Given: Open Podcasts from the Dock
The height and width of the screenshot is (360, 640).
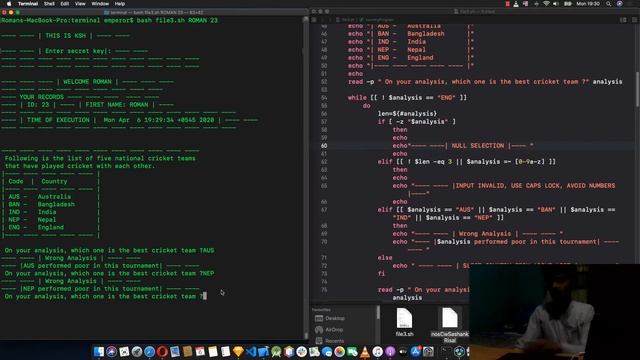Looking at the screenshot, I should [x=391, y=351].
